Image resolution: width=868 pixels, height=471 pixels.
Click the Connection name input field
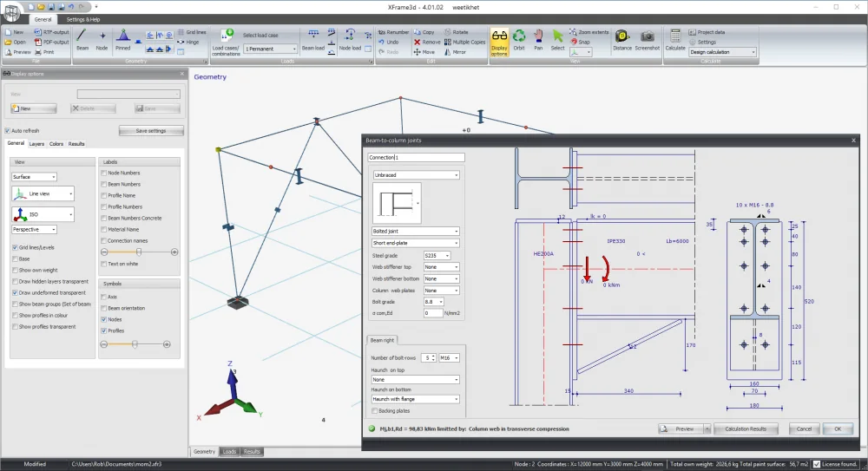click(416, 157)
